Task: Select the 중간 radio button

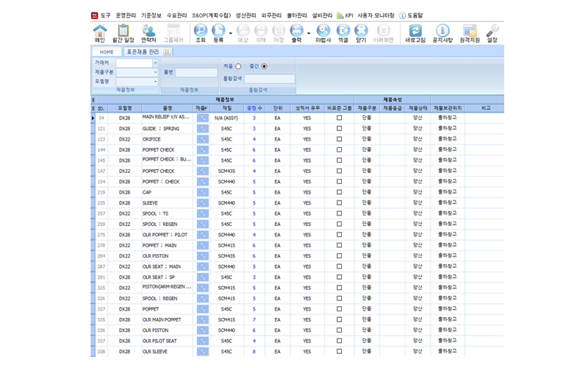Action: point(265,66)
